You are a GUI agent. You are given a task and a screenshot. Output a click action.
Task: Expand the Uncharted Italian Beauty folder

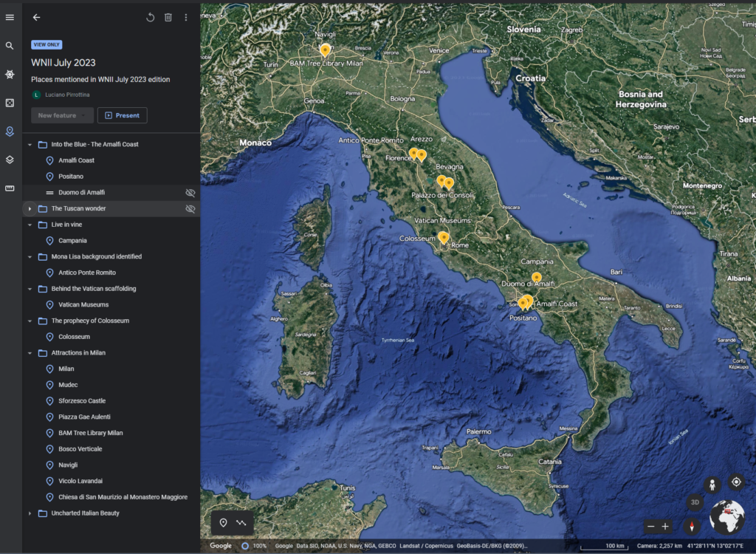30,513
